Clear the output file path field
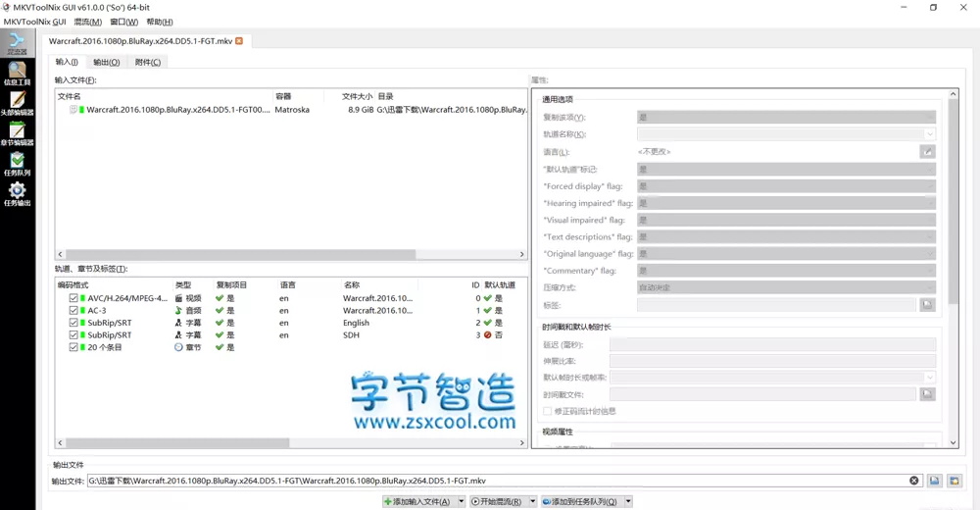980x510 pixels. click(913, 481)
